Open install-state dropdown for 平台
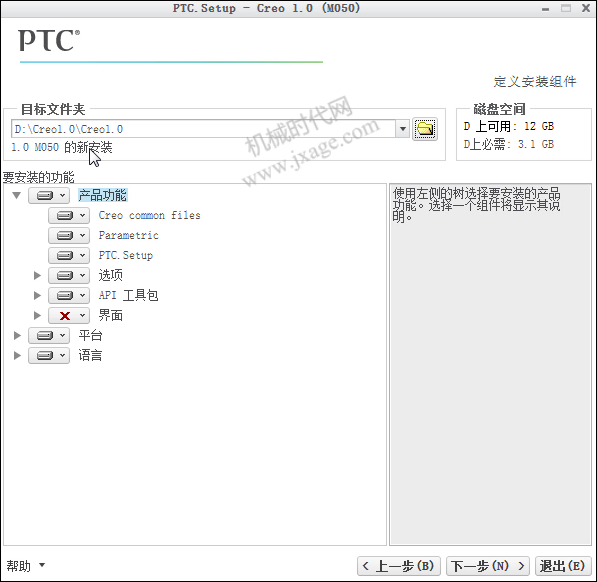Screen dimensions: 597x582 click(x=49, y=335)
